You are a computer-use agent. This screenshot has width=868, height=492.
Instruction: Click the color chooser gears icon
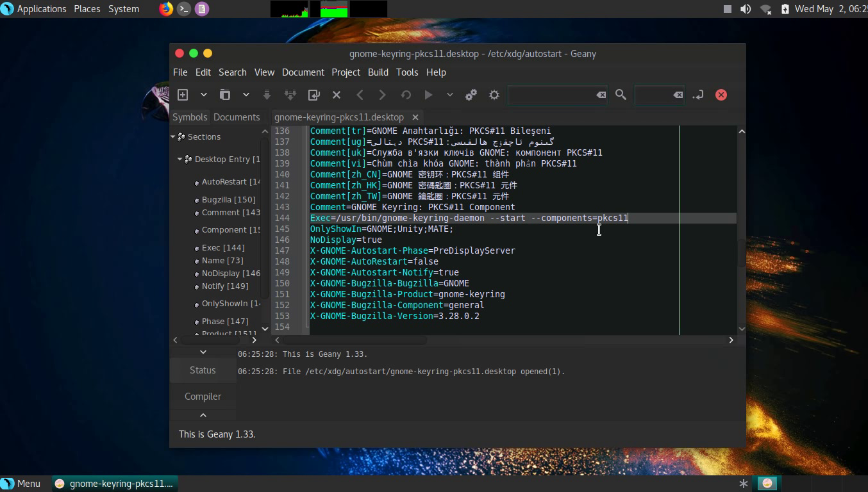pos(471,95)
